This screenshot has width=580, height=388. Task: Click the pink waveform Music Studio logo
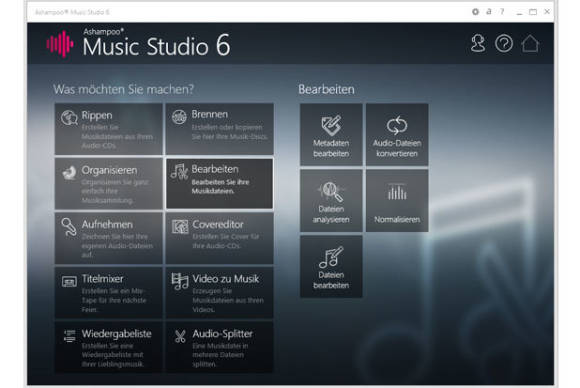coord(60,44)
